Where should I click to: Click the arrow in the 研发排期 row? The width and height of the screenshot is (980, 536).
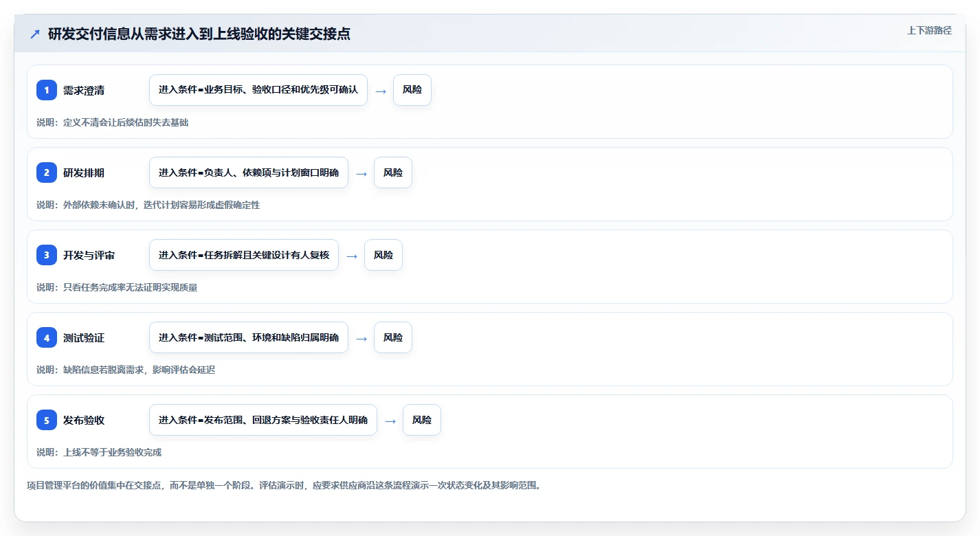click(361, 173)
